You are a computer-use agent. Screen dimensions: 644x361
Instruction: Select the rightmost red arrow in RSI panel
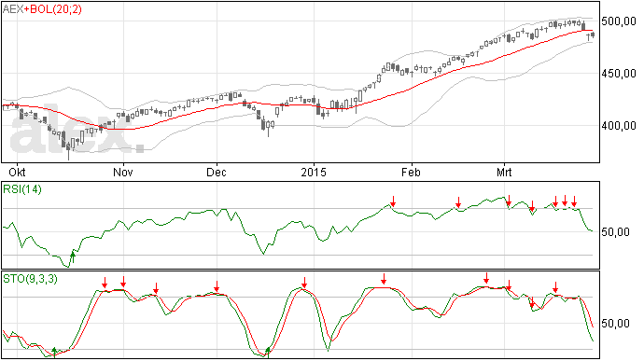coord(574,201)
